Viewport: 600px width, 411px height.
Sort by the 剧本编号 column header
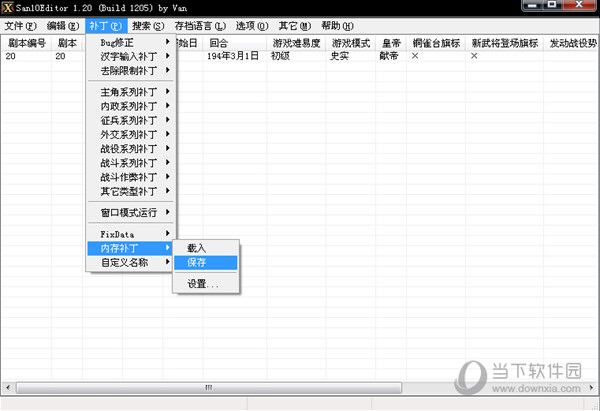[27, 43]
